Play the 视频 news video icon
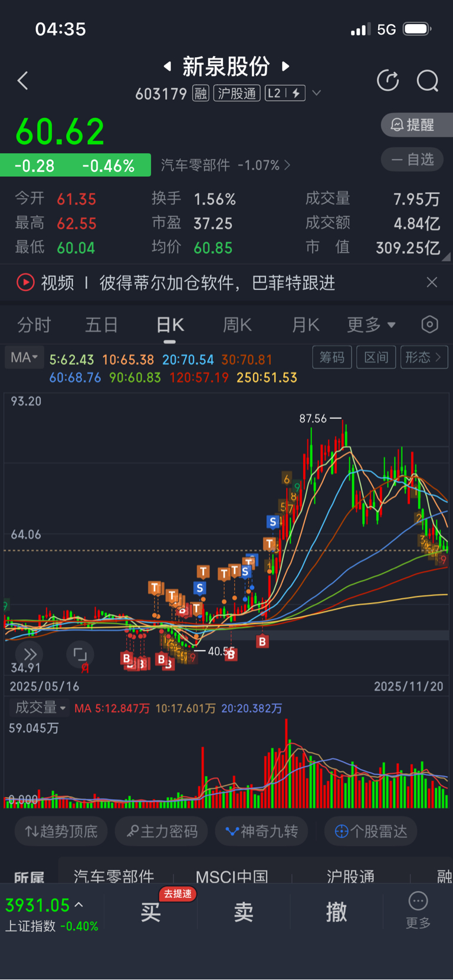Screen dimensions: 453x980 click(25, 282)
